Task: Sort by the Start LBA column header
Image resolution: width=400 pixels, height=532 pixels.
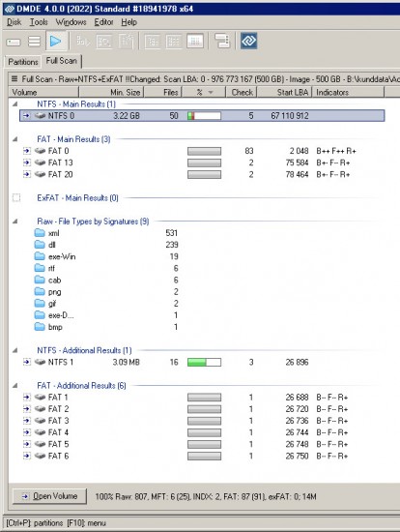Action: pyautogui.click(x=284, y=92)
